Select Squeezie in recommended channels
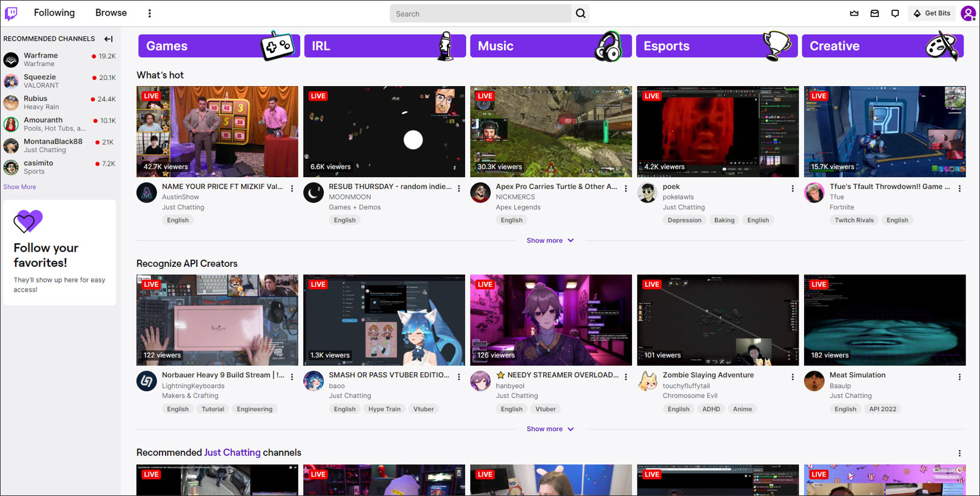Screen dimensions: 980x496 point(59,81)
